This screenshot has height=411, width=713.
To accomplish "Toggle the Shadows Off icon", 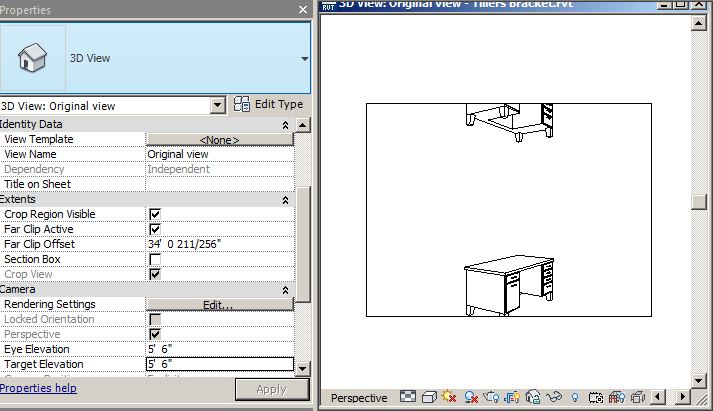I will point(471,397).
